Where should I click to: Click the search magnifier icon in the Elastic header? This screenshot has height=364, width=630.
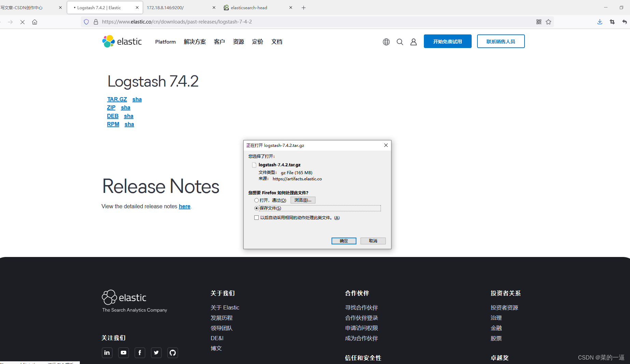point(400,42)
